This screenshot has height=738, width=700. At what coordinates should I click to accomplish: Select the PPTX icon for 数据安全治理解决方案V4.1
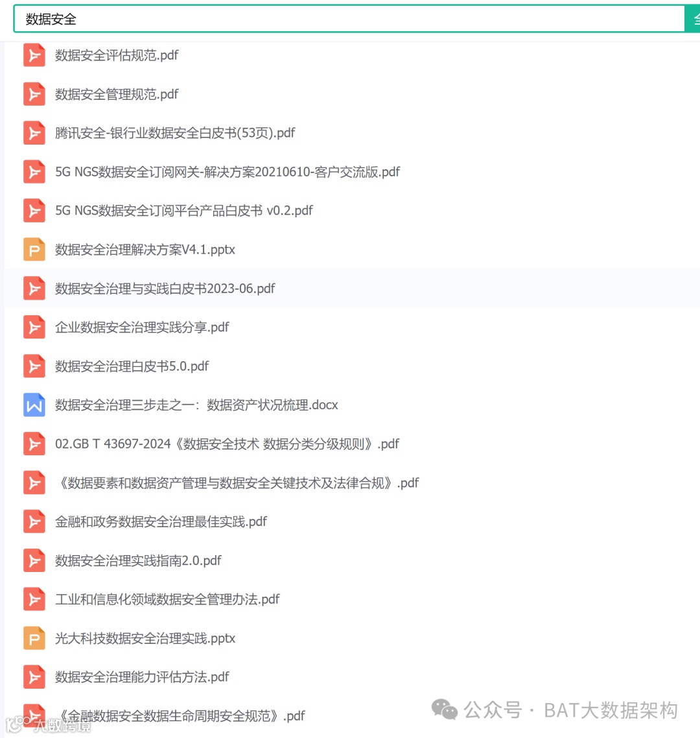pos(34,250)
